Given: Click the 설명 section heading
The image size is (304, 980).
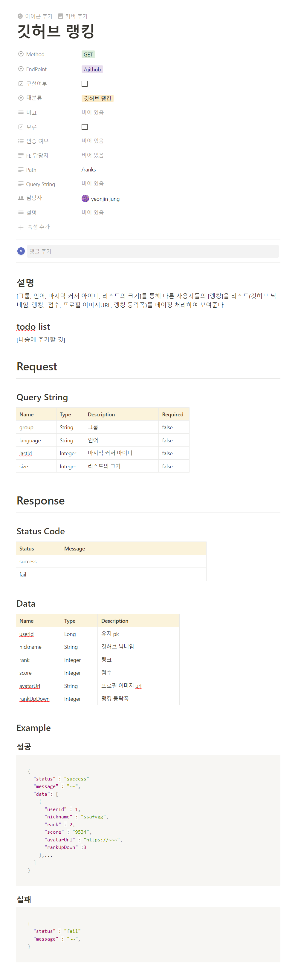Looking at the screenshot, I should point(25,283).
